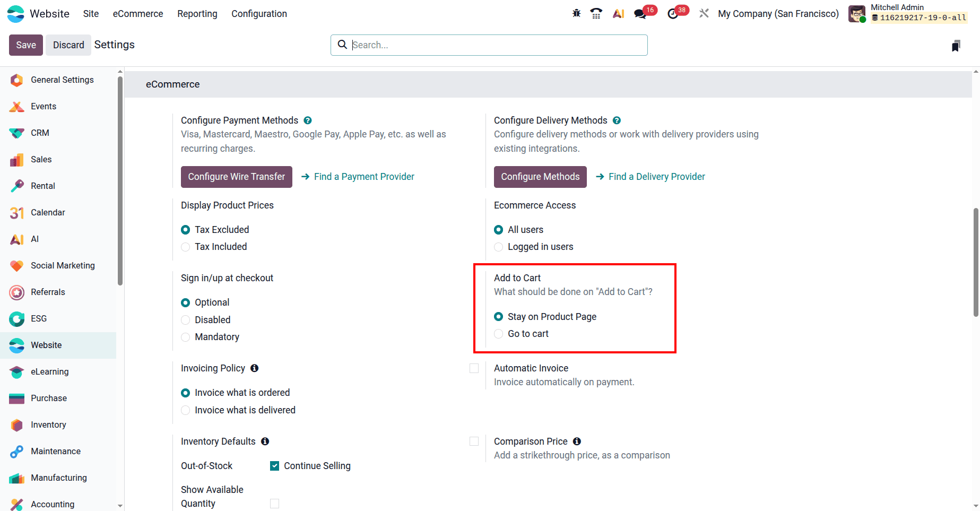Open Sales settings in sidebar

58,160
